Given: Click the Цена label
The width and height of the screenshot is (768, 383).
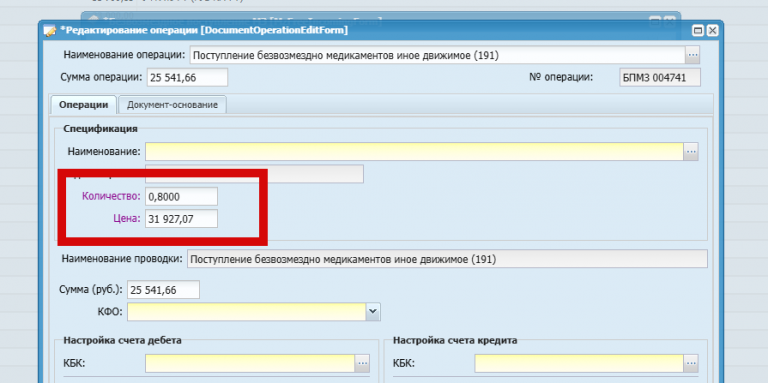Looking at the screenshot, I should coord(126,219).
